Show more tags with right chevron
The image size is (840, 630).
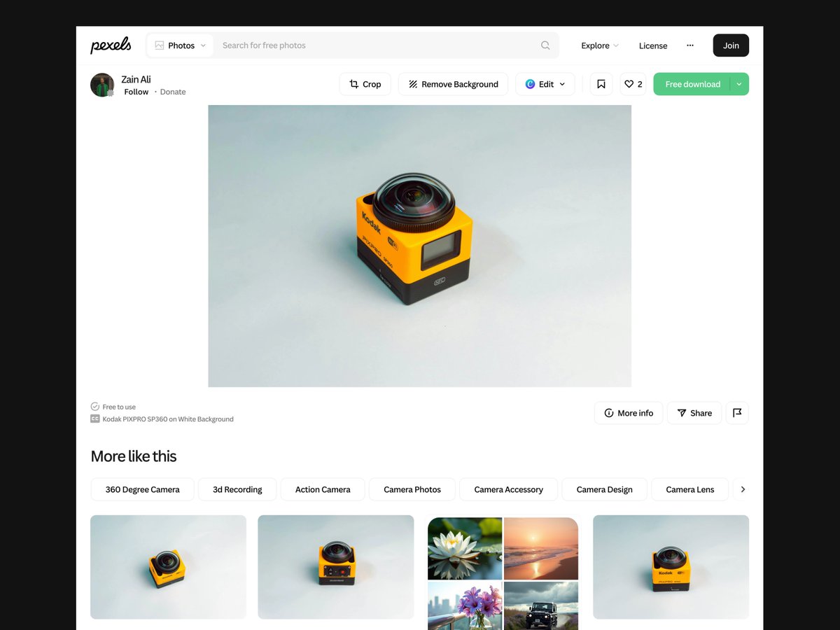[x=743, y=489]
